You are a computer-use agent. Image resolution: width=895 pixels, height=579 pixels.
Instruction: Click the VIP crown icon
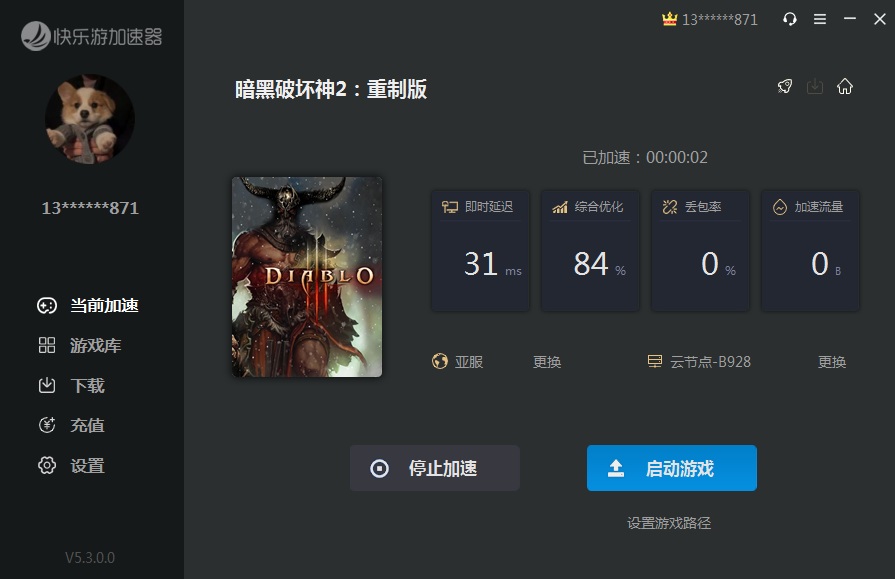point(669,19)
